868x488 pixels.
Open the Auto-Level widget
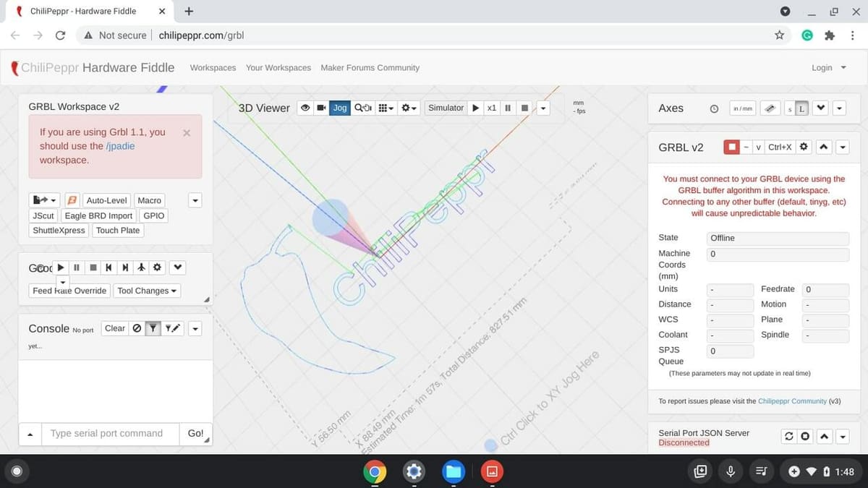pyautogui.click(x=106, y=200)
